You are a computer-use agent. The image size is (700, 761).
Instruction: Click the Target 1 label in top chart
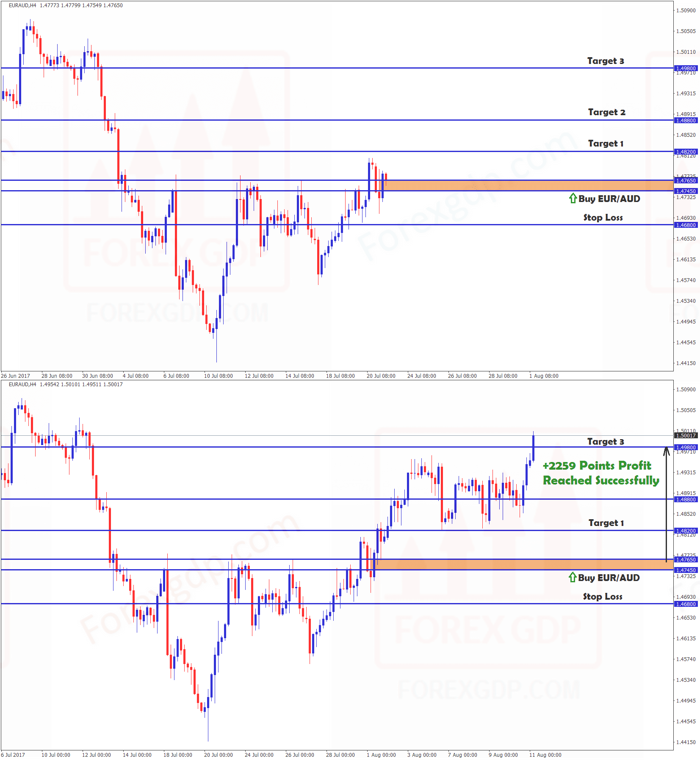[x=606, y=144]
